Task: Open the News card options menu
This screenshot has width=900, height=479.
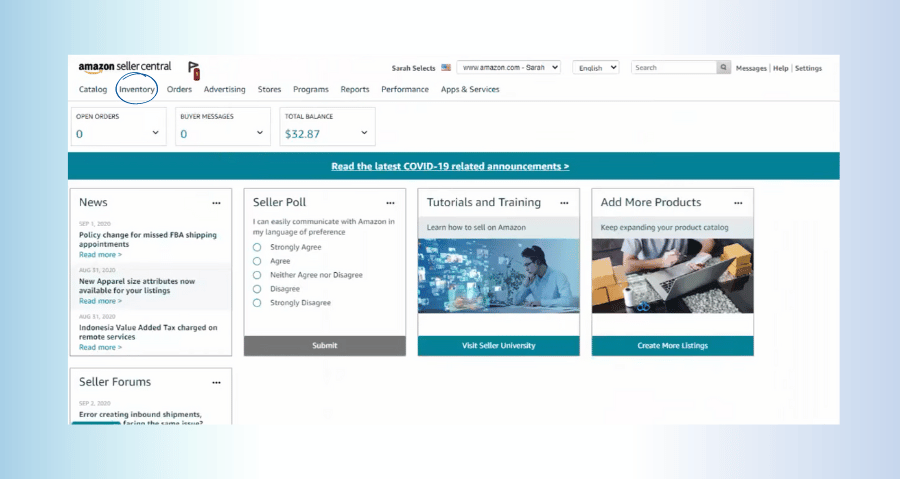Action: tap(216, 203)
